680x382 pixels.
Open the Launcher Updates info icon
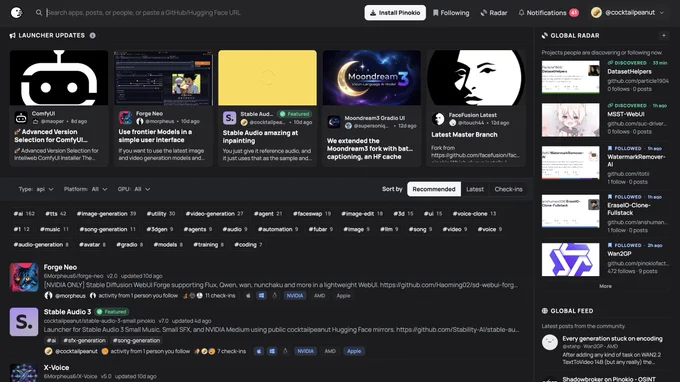click(x=92, y=36)
